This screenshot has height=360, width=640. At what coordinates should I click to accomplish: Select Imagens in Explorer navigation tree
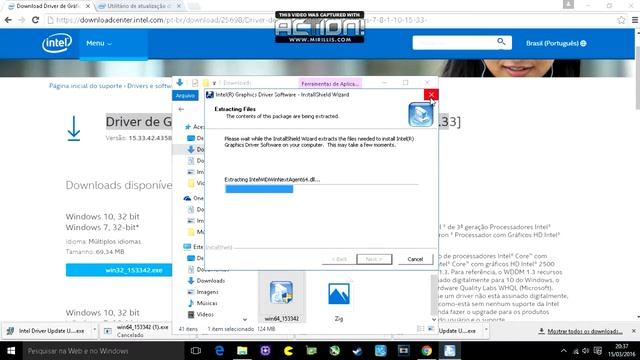[207, 292]
